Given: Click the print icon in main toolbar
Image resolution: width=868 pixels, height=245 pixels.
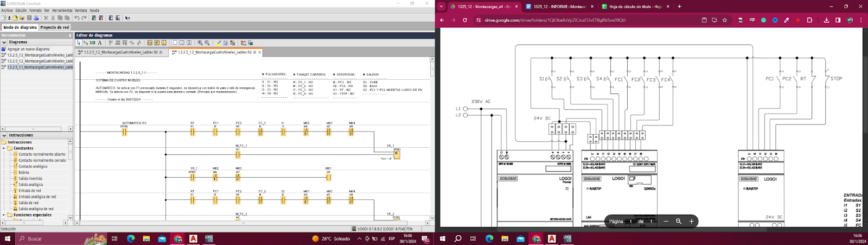Looking at the screenshot, I should point(36,18).
